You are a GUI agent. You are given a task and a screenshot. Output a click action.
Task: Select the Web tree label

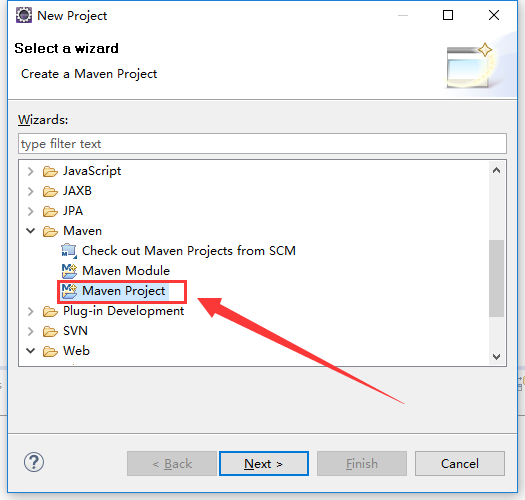pyautogui.click(x=76, y=351)
